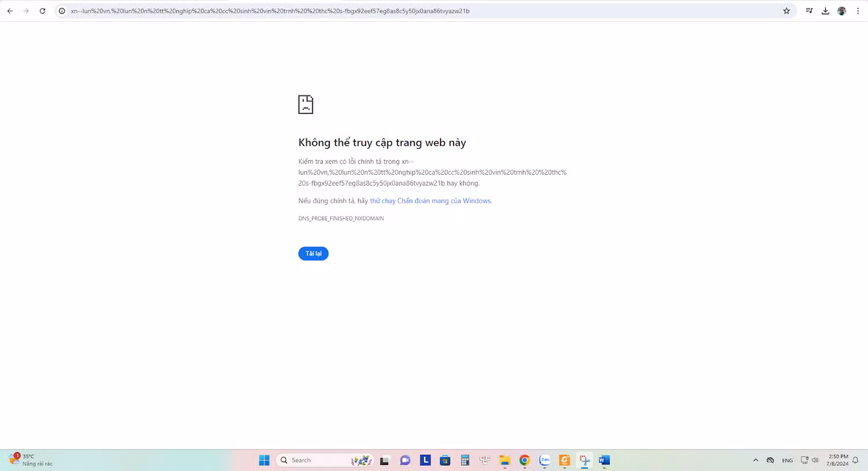The height and width of the screenshot is (471, 868).
Task: Open the purple chat app on taskbar
Action: point(405,460)
